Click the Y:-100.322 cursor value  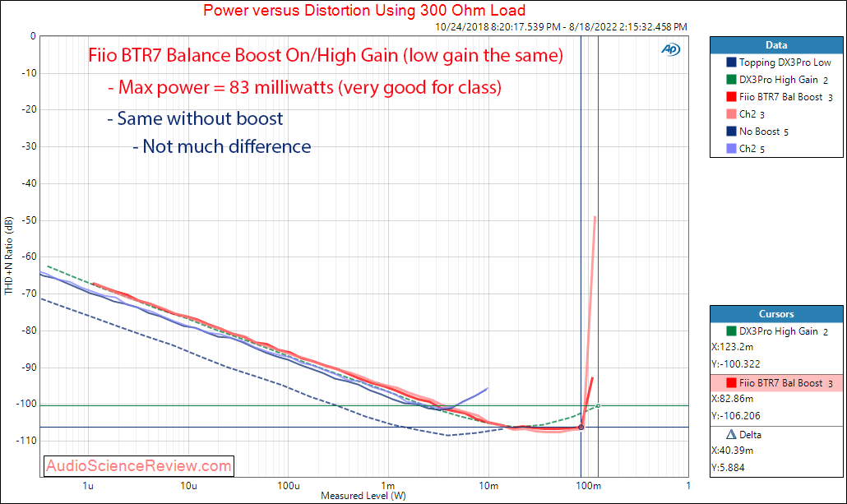click(736, 364)
